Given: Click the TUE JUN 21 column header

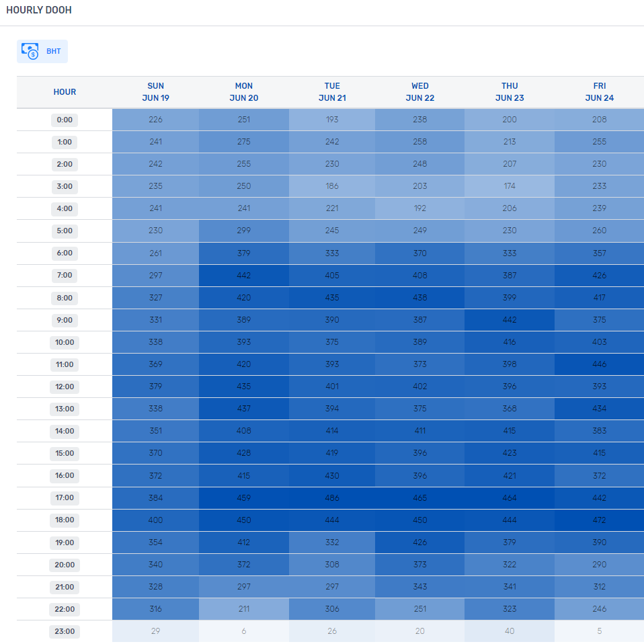Looking at the screenshot, I should [x=332, y=92].
